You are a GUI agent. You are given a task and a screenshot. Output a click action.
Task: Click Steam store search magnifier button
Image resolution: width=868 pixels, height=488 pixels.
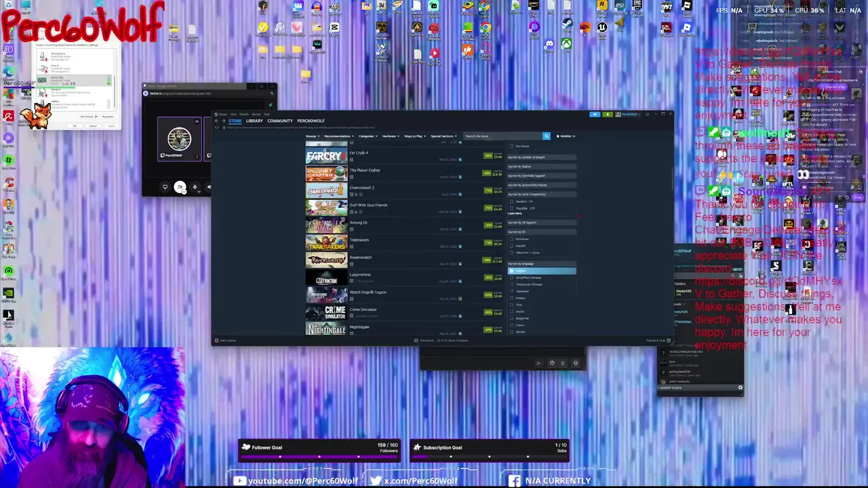(x=547, y=136)
